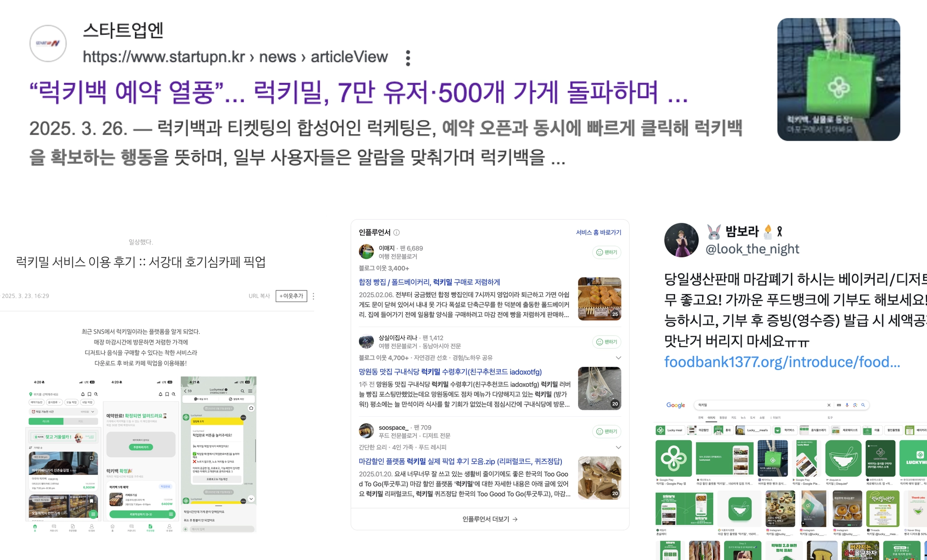Open the 픽업 가능한 시간 dropdown in the app
The width and height of the screenshot is (927, 560).
click(x=93, y=412)
